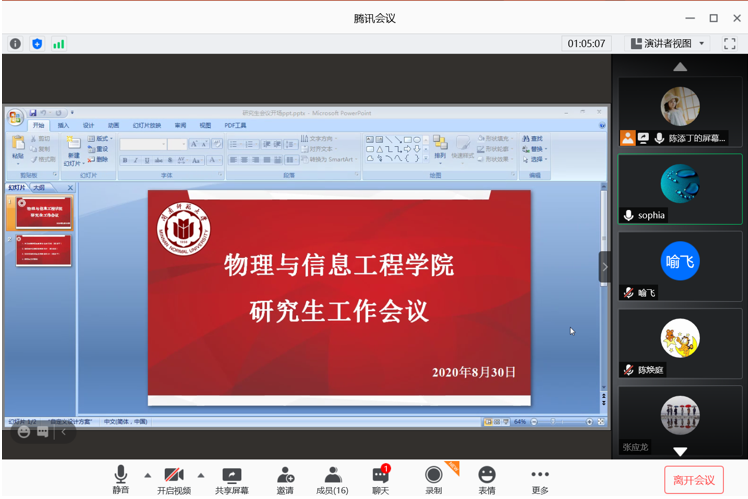Open the chat (聊天) icon

(x=380, y=479)
